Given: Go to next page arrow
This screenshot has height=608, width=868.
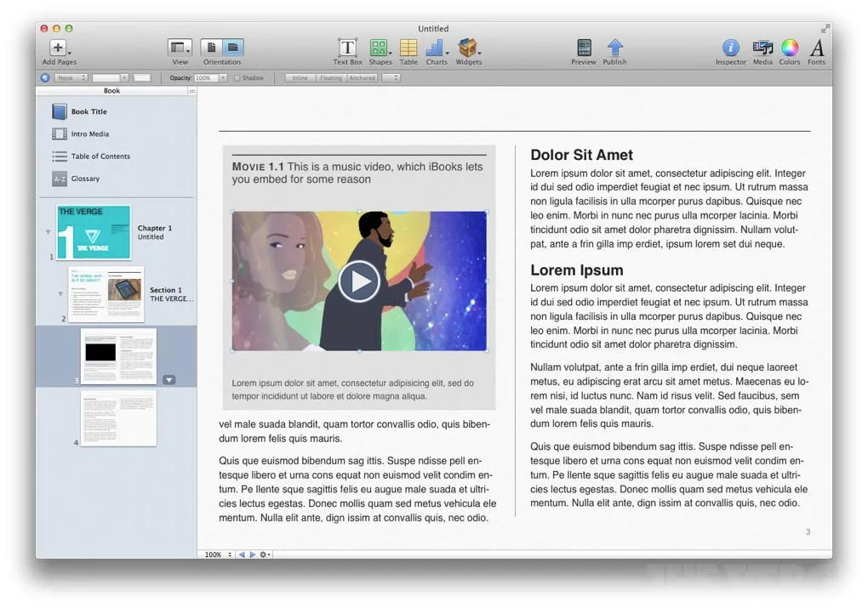Looking at the screenshot, I should (x=253, y=554).
